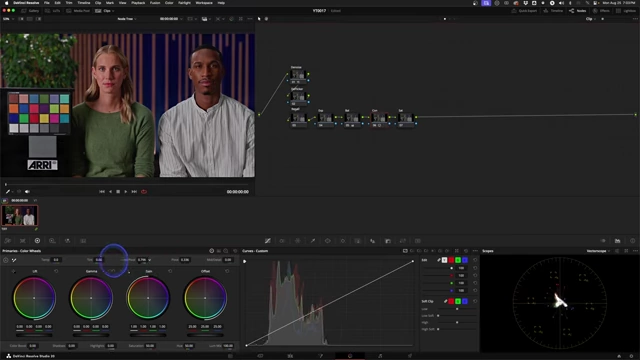Open the Clips panel dropdown arrow

(x=112, y=11)
